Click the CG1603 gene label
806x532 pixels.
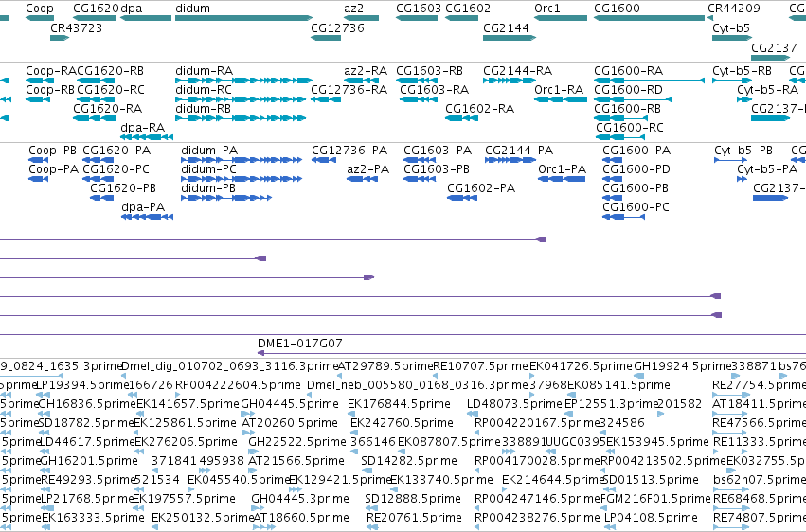pos(419,9)
